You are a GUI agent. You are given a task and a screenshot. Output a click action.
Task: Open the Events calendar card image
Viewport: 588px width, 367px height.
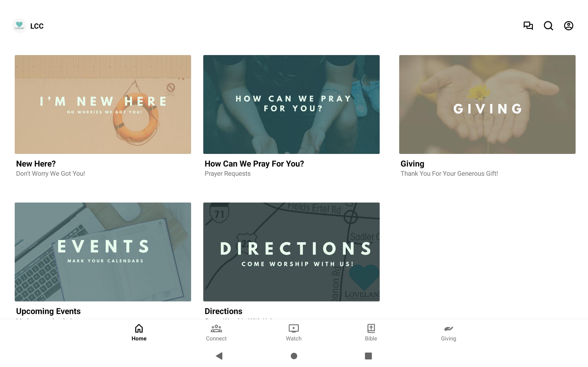pos(103,252)
